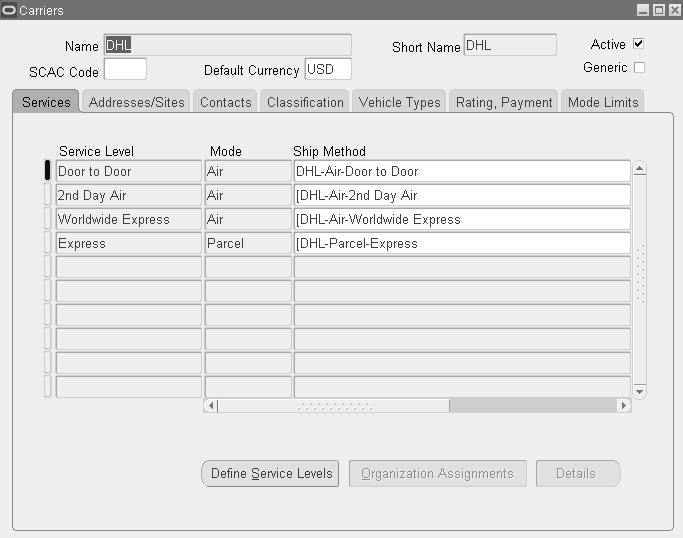Screen dimensions: 683x538
Task: Click the Mode cell in the Worldwide Express row
Action: pos(248,219)
